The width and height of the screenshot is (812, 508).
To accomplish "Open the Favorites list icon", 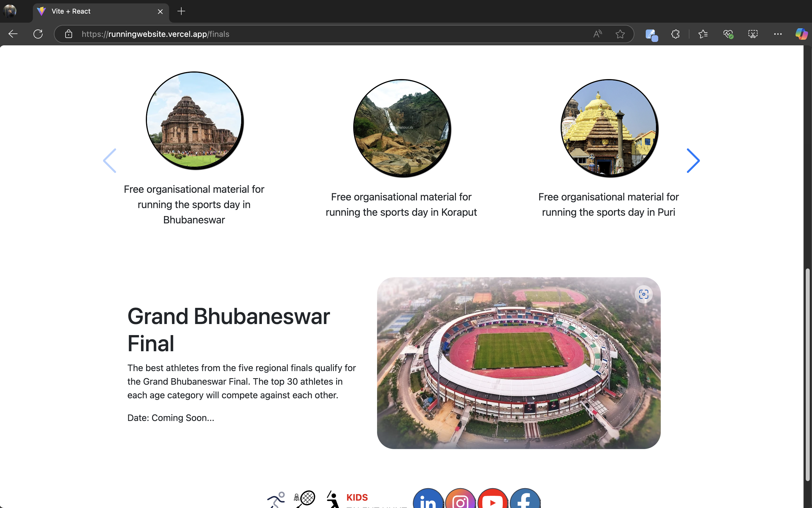I will [703, 34].
